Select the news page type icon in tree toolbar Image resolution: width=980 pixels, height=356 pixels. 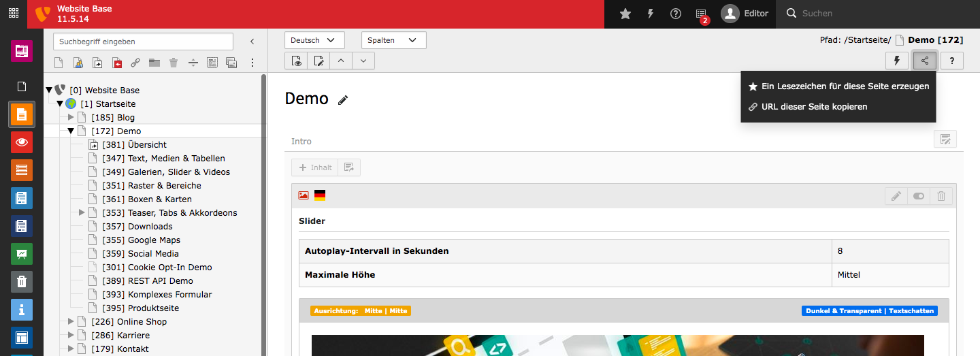pos(212,63)
